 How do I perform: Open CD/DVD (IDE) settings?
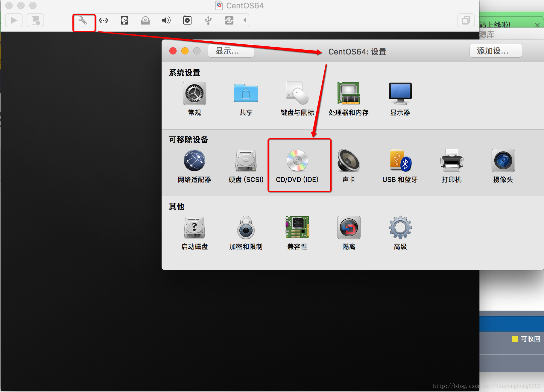click(297, 166)
